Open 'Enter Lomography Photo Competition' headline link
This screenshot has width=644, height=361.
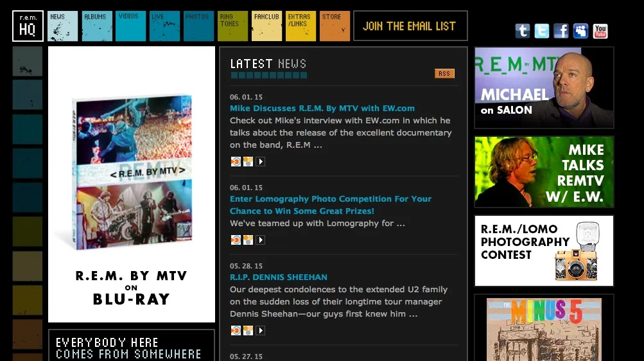tap(331, 205)
